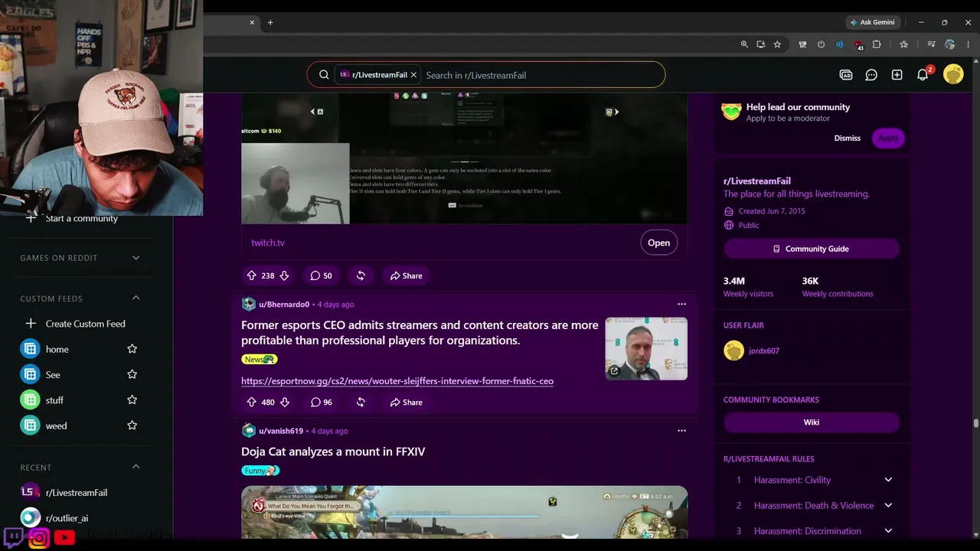Image resolution: width=980 pixels, height=551 pixels.
Task: Repost the Former esports CEO post
Action: [x=361, y=402]
